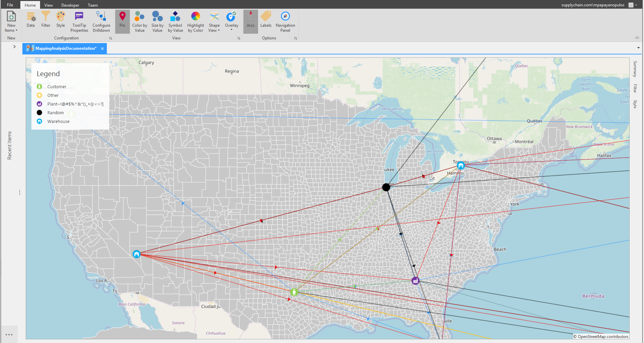Switch to the Home ribbon tab

30,5
